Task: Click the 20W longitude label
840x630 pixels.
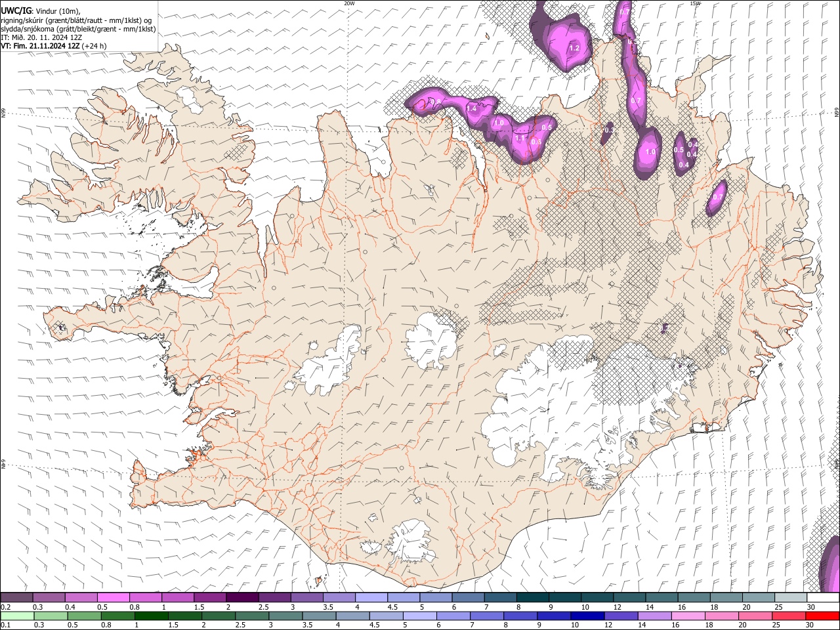Action: (x=349, y=3)
